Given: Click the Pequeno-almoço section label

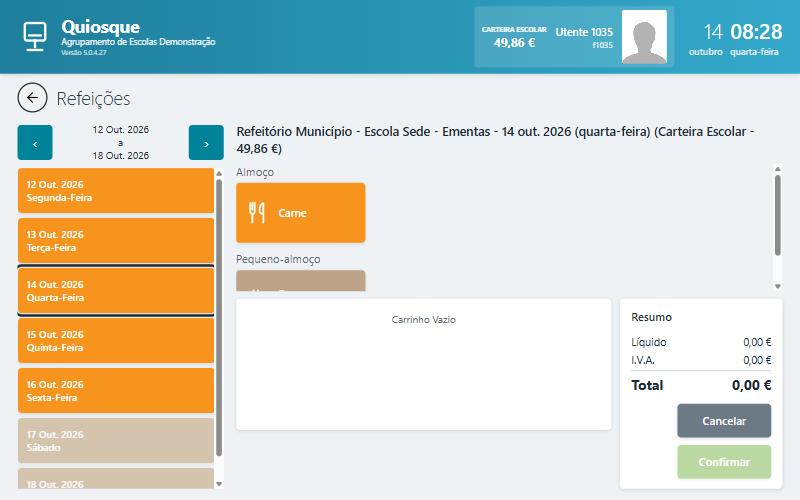Looking at the screenshot, I should coord(278,259).
